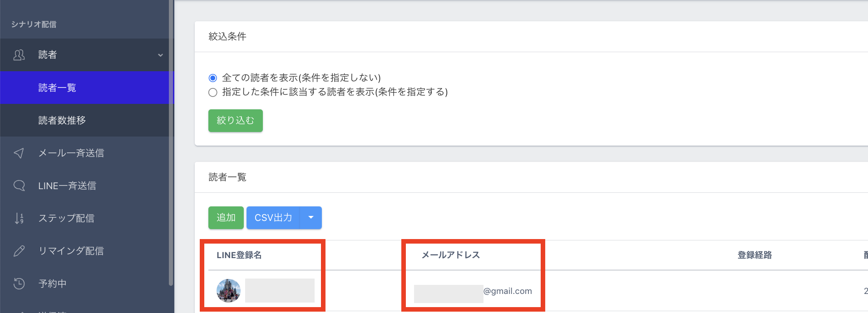Click the LINE broadcast speech bubble icon
The image size is (868, 313).
click(19, 186)
